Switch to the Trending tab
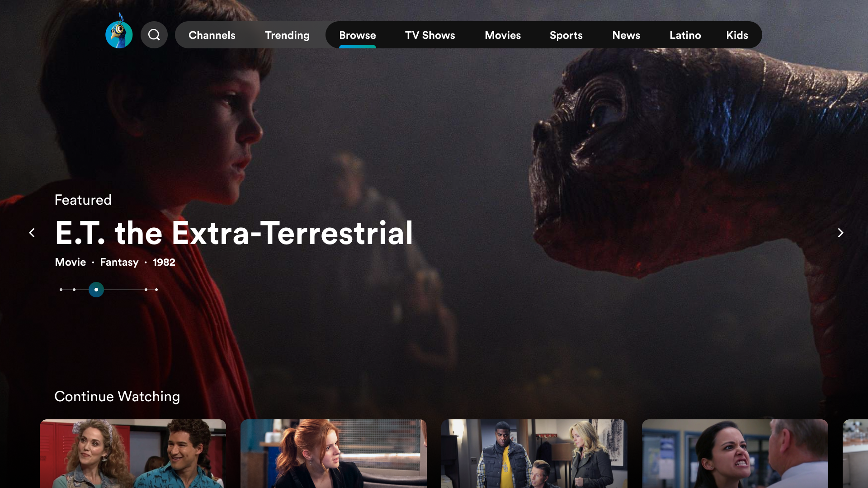This screenshot has width=868, height=488. click(287, 35)
